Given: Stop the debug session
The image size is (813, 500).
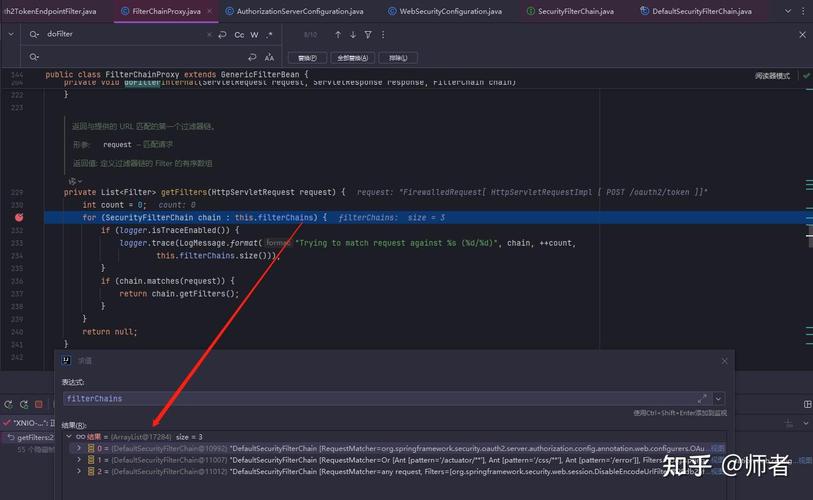Looking at the screenshot, I should pos(39,405).
